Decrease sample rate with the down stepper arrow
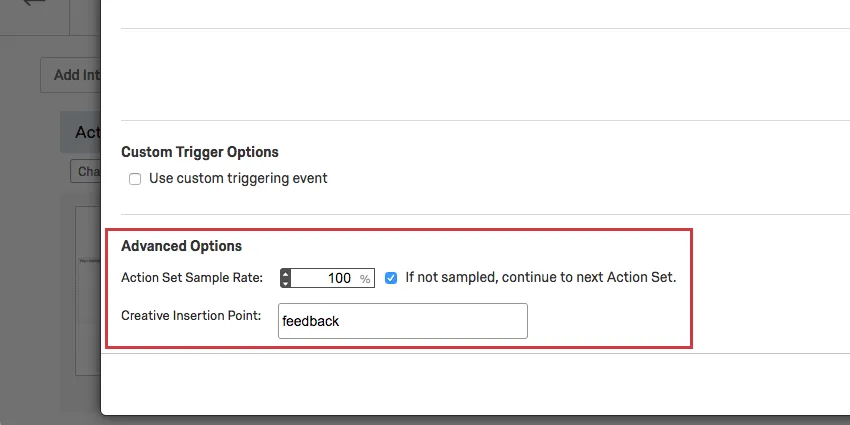The height and width of the screenshot is (425, 850). pyautogui.click(x=286, y=283)
